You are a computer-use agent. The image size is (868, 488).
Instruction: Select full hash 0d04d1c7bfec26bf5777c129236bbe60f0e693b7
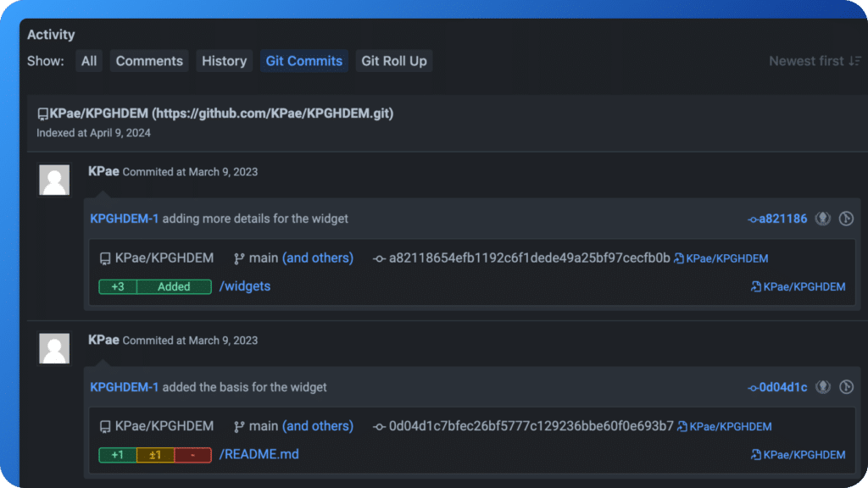[531, 426]
